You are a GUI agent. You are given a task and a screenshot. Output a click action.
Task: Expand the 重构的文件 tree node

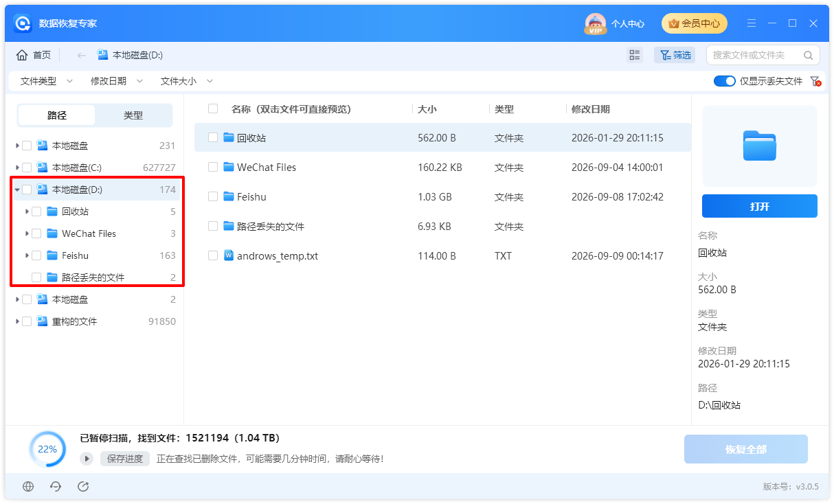click(x=17, y=321)
